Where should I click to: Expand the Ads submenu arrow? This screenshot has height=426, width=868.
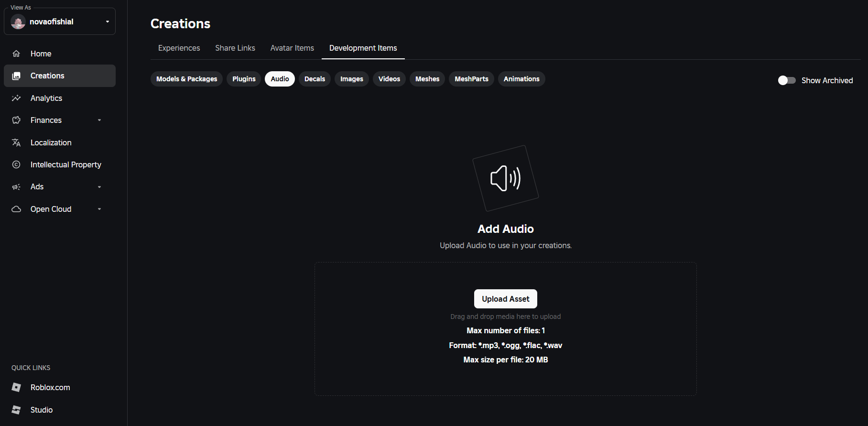pyautogui.click(x=99, y=187)
